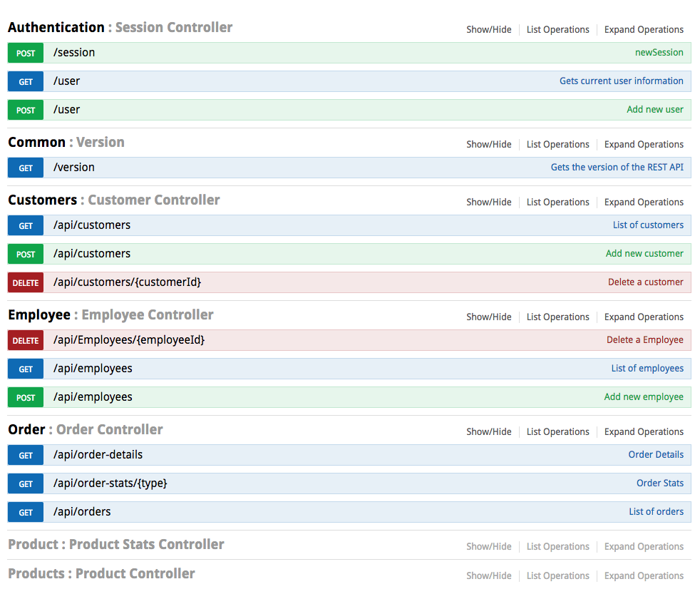Click the Authentication section heading
Image resolution: width=700 pixels, height=594 pixels.
tap(56, 28)
